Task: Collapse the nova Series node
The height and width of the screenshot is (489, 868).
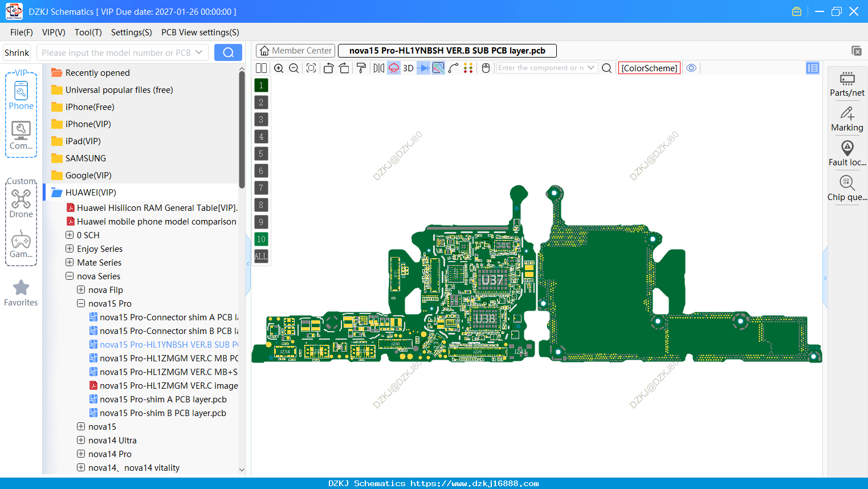Action: pos(70,276)
